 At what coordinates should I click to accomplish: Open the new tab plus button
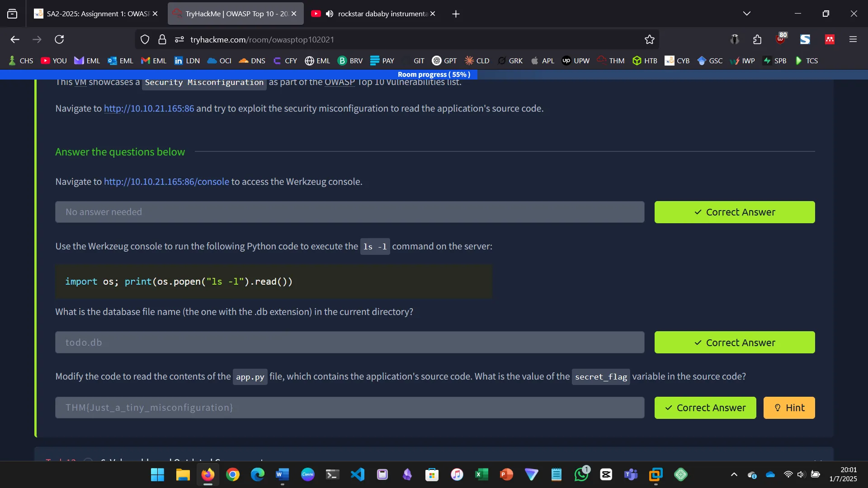click(456, 14)
